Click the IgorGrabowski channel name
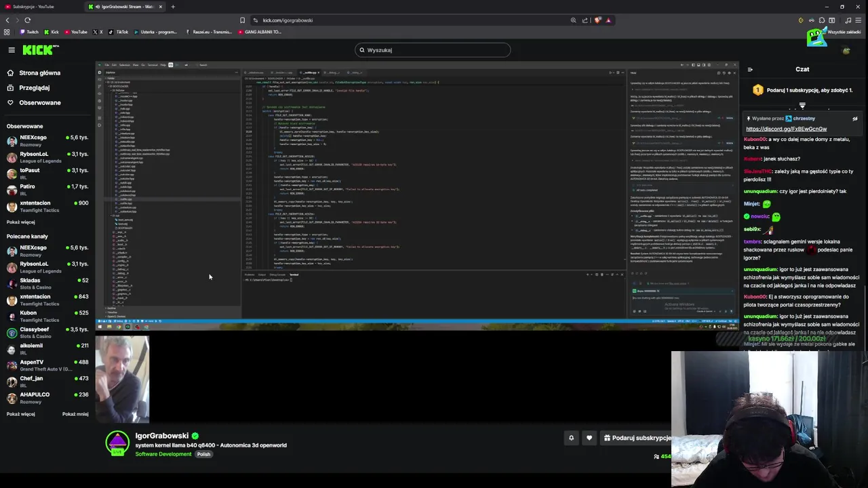The height and width of the screenshot is (488, 868). point(161,436)
